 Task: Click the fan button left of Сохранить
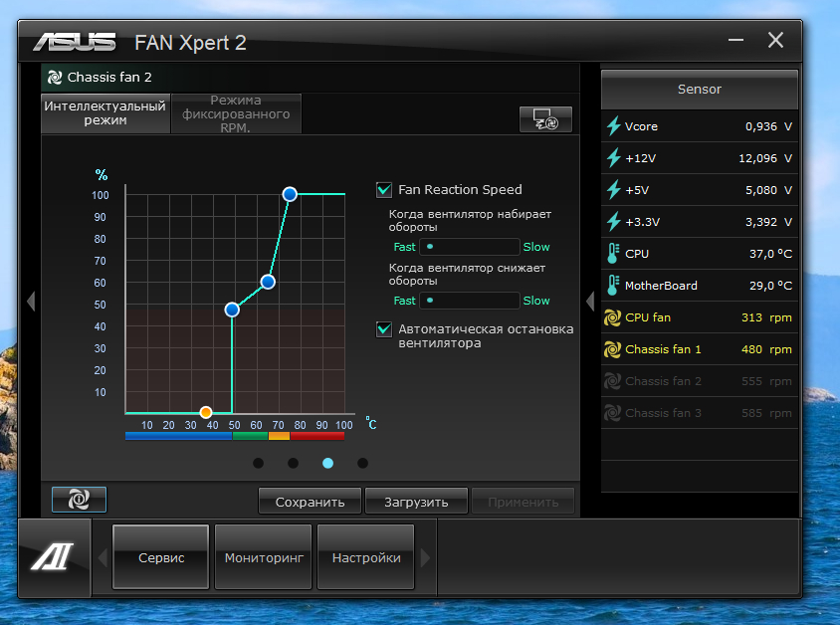click(x=79, y=500)
